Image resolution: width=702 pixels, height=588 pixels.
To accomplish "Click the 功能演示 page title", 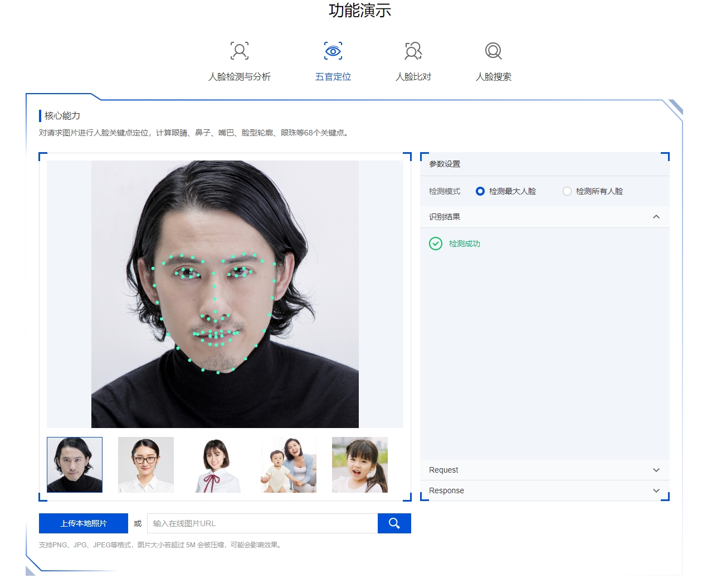I will coord(360,10).
